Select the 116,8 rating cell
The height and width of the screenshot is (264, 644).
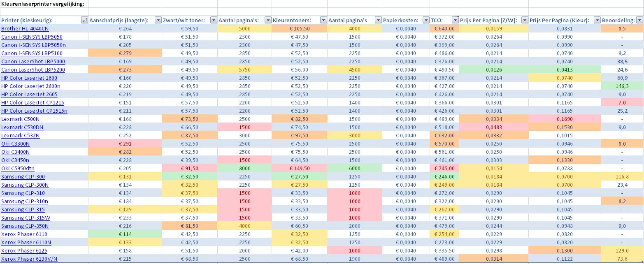622,177
